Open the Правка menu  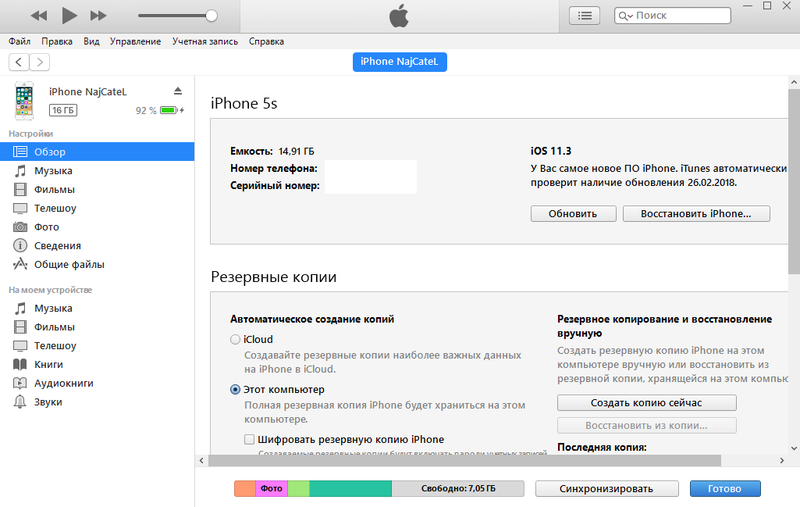(x=57, y=41)
